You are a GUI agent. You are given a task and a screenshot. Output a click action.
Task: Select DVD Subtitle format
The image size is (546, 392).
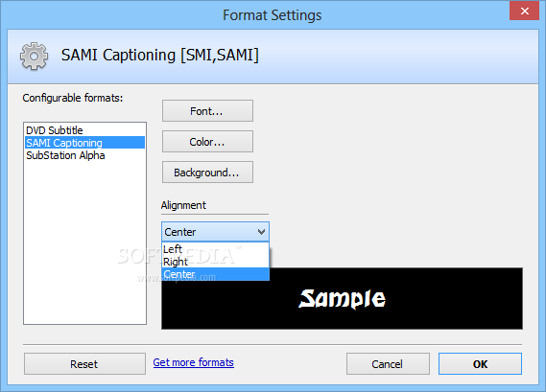[x=85, y=130]
